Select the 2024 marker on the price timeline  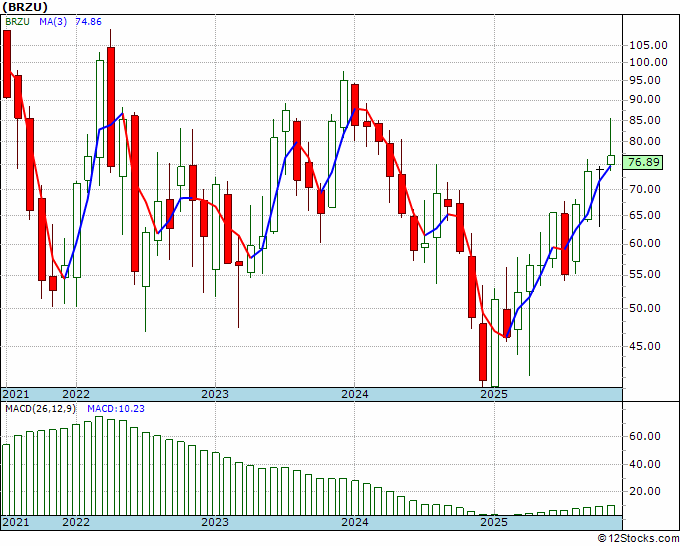[x=355, y=394]
